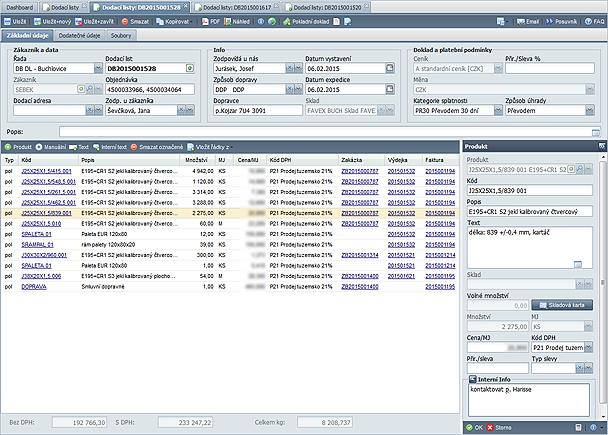Expand the Řada dropdown
The height and width of the screenshot is (435, 608).
(98, 69)
